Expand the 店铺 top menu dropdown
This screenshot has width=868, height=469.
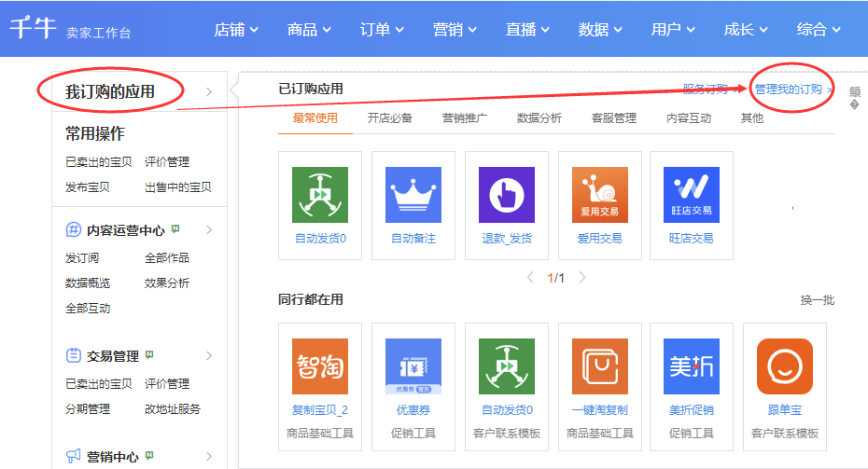click(236, 29)
